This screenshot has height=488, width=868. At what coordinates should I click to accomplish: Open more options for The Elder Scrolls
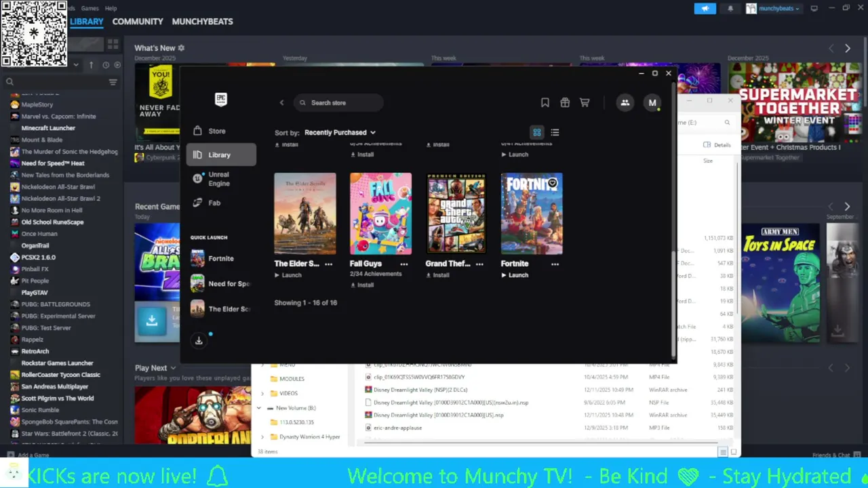click(328, 264)
